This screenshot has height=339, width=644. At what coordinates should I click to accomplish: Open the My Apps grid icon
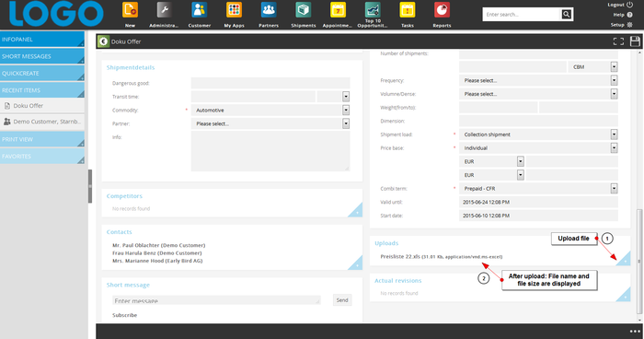234,10
